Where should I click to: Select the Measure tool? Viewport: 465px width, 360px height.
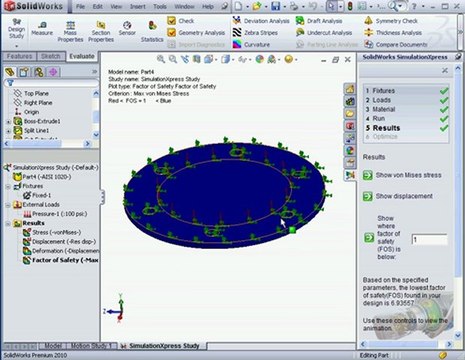(x=42, y=29)
